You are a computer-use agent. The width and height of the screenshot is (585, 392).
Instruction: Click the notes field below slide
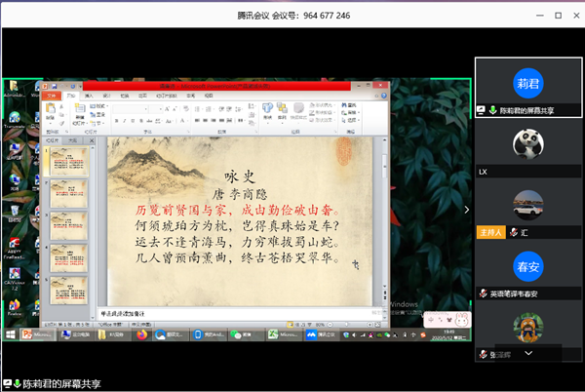click(x=239, y=314)
